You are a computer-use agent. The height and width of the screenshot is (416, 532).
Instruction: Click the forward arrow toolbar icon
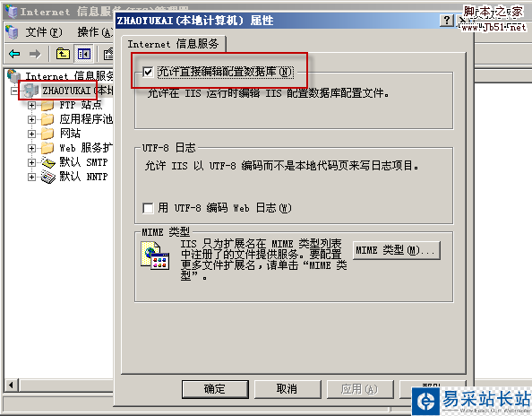[x=35, y=54]
